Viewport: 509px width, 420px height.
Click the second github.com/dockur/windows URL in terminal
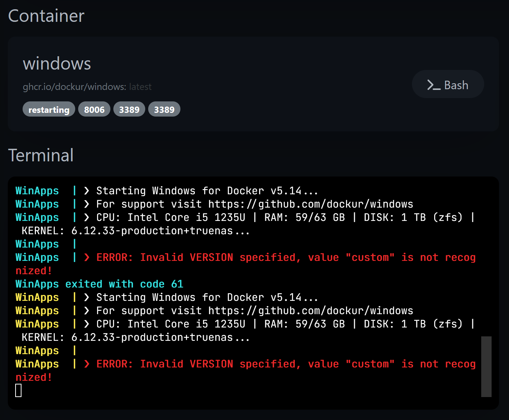[310, 310]
